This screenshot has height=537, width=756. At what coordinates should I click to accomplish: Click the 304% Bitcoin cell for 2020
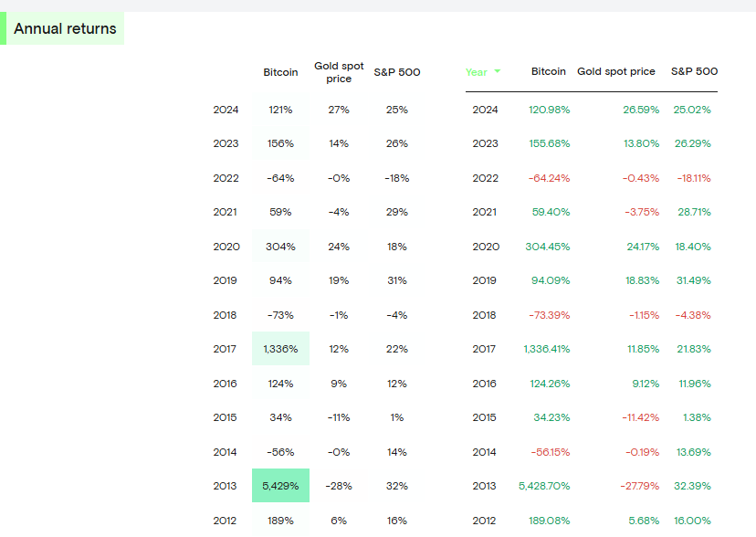click(x=280, y=247)
